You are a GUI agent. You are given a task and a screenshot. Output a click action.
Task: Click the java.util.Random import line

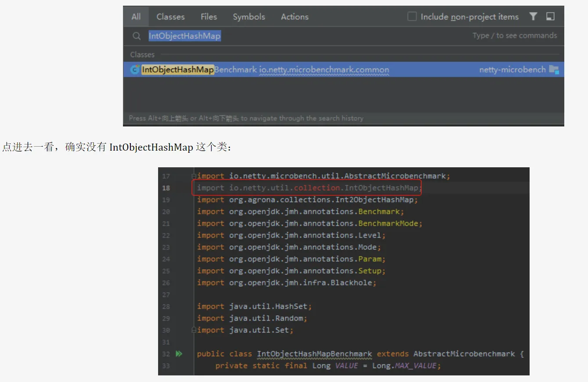[x=253, y=318]
